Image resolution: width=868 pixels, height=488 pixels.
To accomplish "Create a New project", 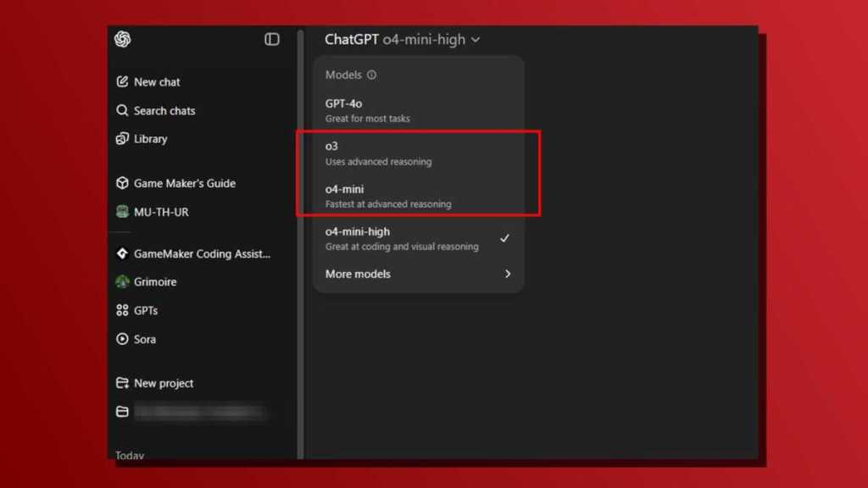I will click(164, 383).
